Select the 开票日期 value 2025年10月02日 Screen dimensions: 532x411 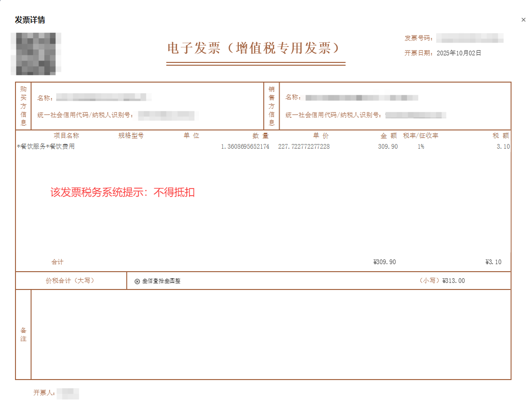pyautogui.click(x=459, y=53)
